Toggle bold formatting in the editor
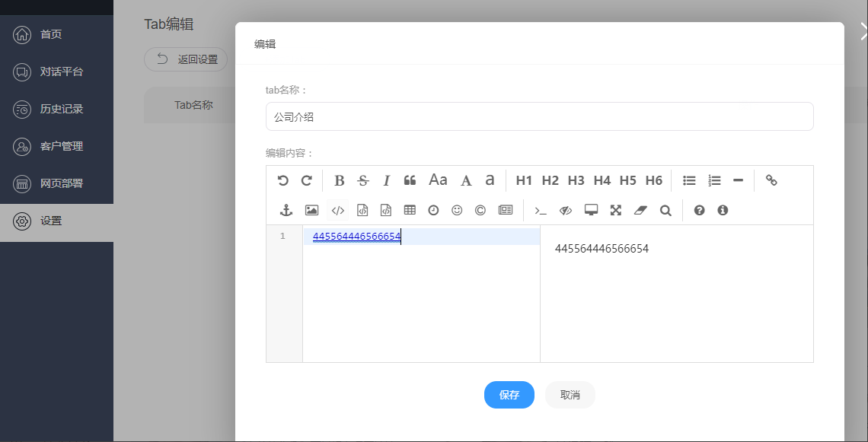Viewport: 868px width, 442px height. tap(340, 180)
